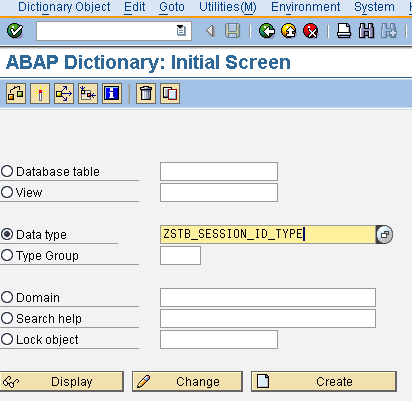The height and width of the screenshot is (401, 412).
Task: Open the Goto menu
Action: click(x=172, y=7)
